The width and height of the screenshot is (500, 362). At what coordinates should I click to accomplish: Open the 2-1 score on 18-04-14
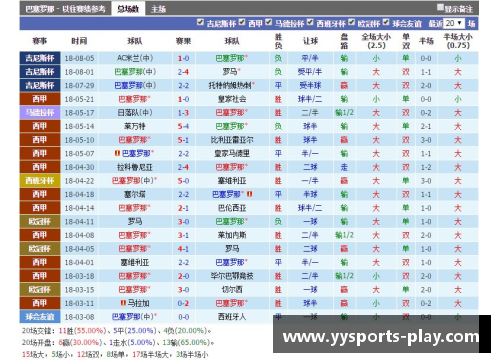coord(183,208)
